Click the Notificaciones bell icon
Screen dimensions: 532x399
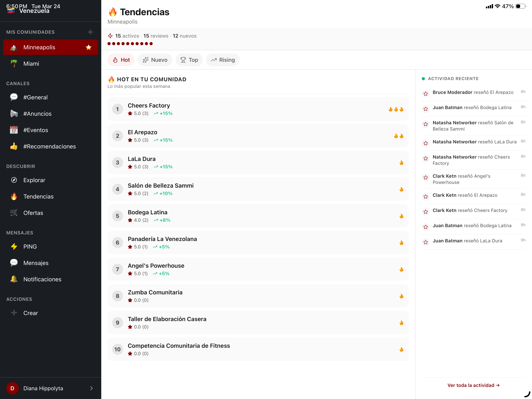coord(14,279)
